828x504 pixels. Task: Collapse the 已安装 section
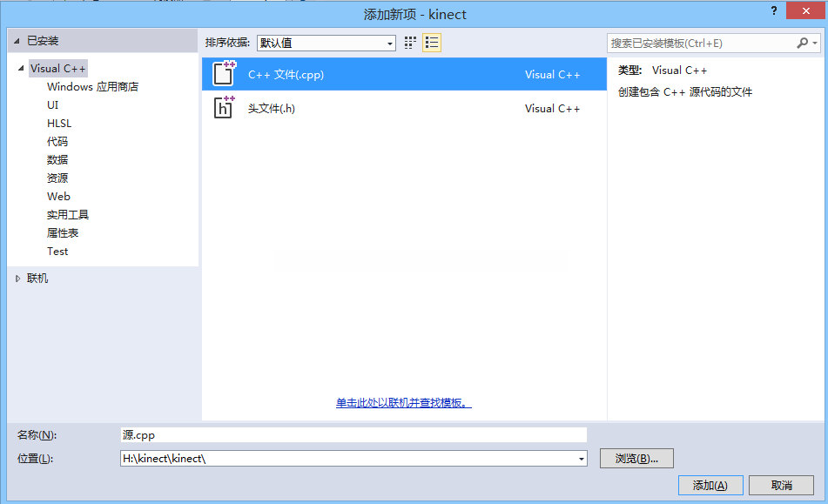17,41
